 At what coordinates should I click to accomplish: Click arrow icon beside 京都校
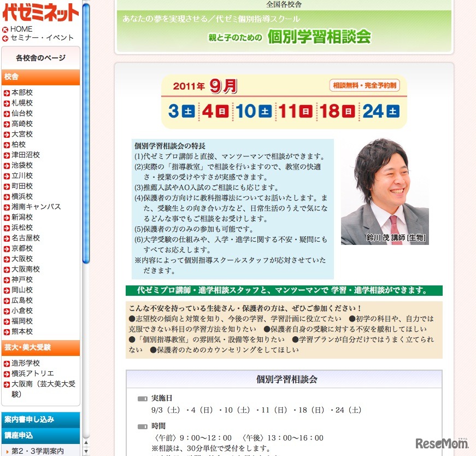click(x=7, y=249)
